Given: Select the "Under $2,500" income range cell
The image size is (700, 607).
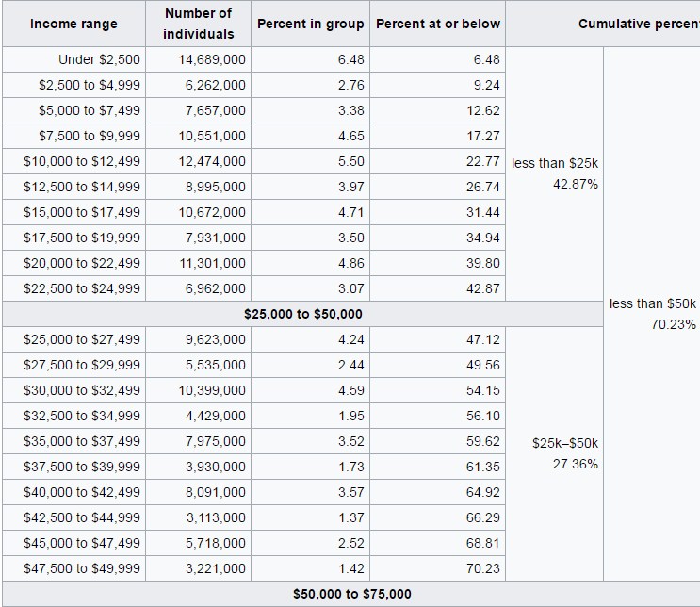Looking at the screenshot, I should tap(99, 59).
